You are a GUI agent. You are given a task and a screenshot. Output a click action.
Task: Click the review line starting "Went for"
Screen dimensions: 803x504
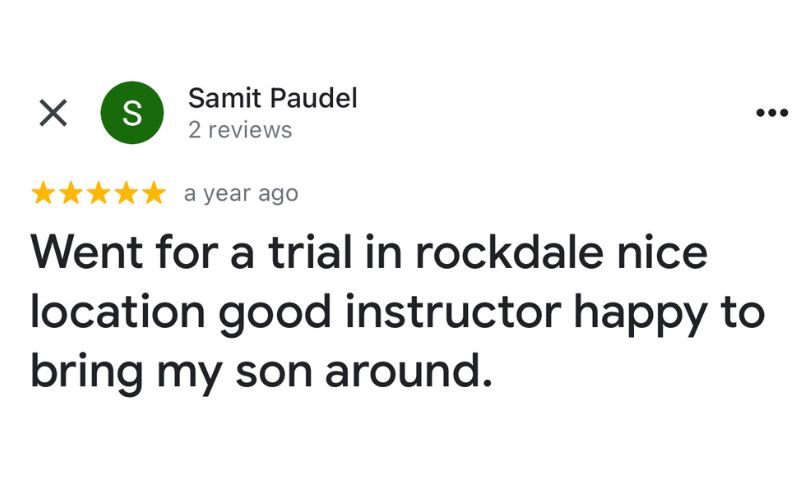pyautogui.click(x=369, y=252)
